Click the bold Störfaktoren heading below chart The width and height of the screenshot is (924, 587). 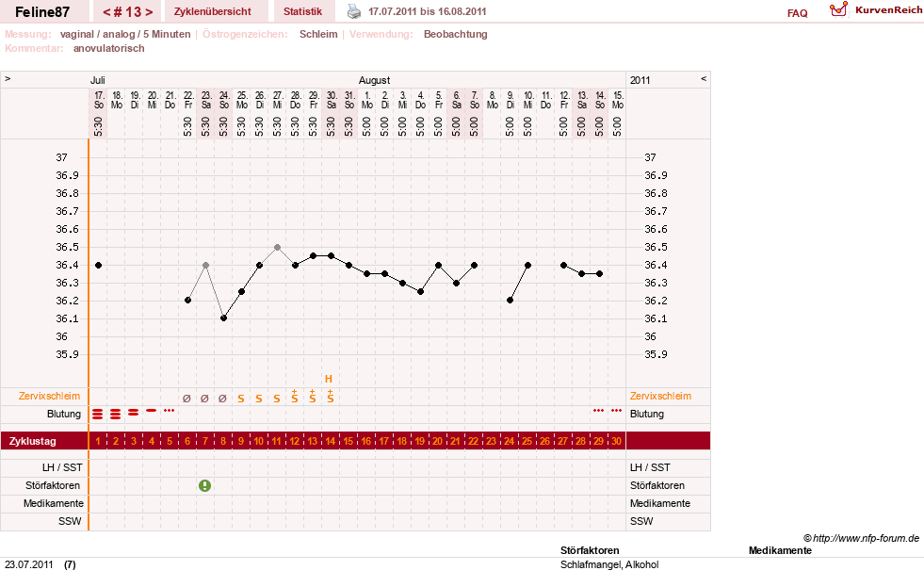coord(590,550)
